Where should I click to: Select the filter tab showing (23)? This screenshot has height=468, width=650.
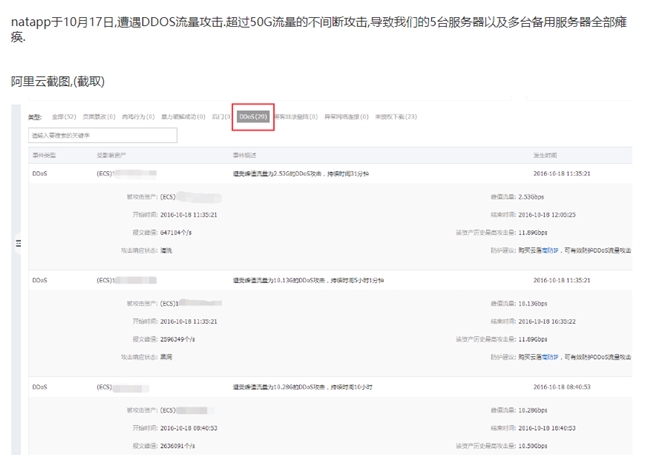pos(396,117)
